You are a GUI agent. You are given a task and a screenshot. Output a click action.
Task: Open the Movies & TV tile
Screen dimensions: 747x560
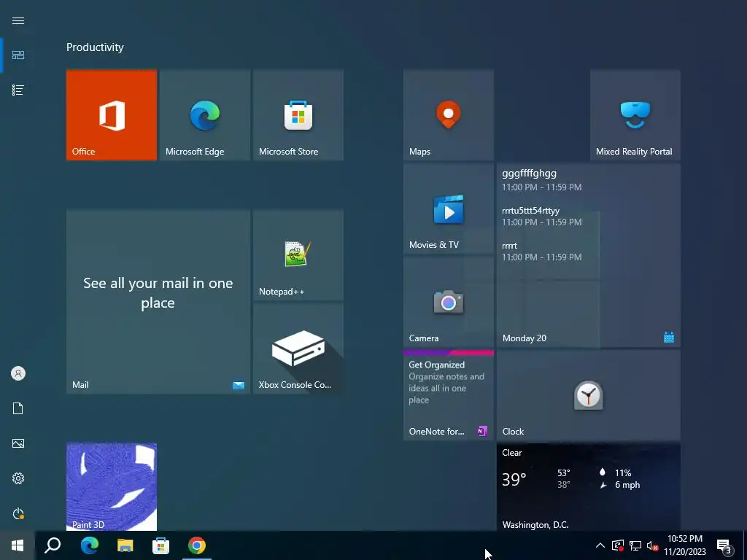(449, 208)
